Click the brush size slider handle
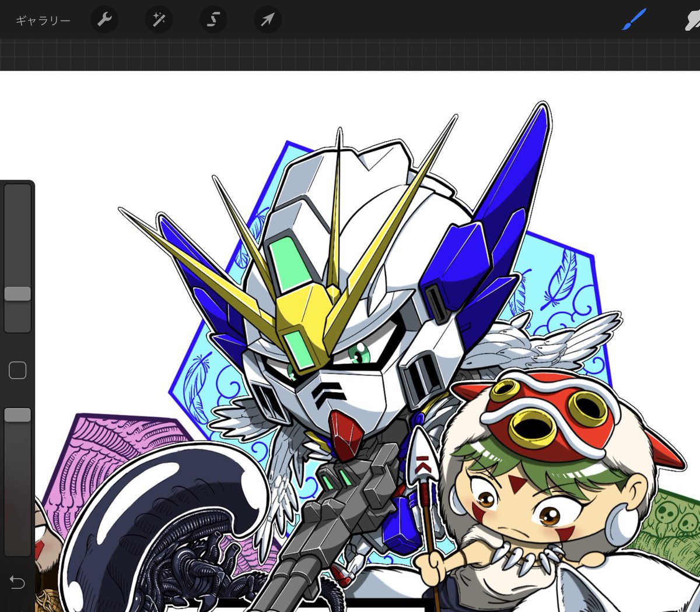The width and height of the screenshot is (700, 612). click(x=17, y=293)
